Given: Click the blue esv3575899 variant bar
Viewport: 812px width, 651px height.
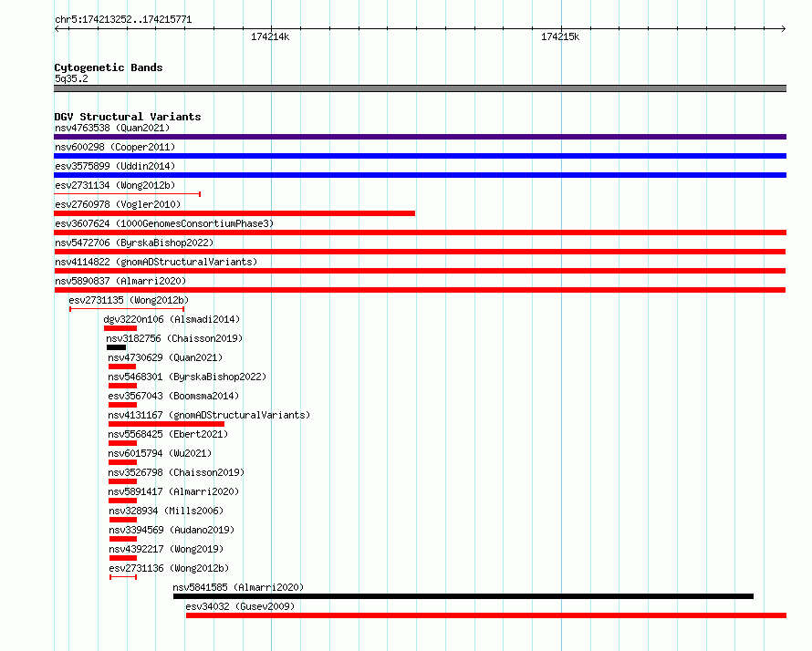Looking at the screenshot, I should pos(420,175).
